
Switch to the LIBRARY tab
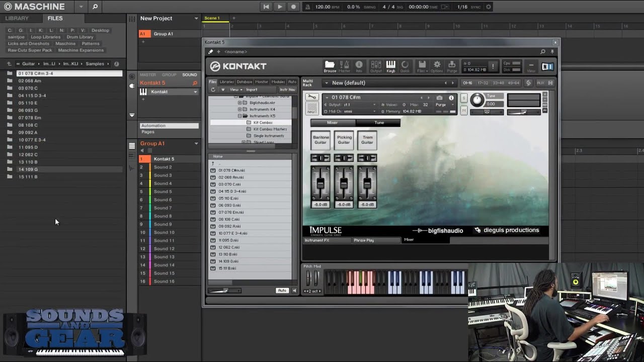pos(17,18)
